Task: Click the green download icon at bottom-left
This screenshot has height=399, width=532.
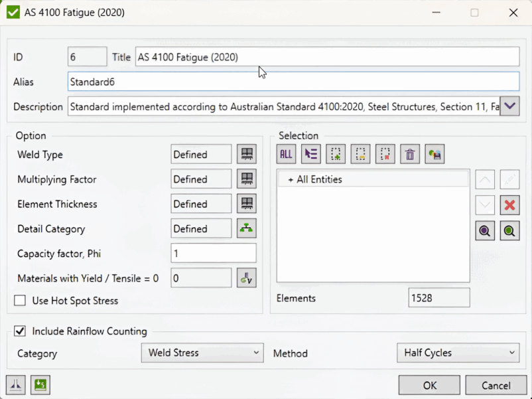Action: [x=40, y=385]
